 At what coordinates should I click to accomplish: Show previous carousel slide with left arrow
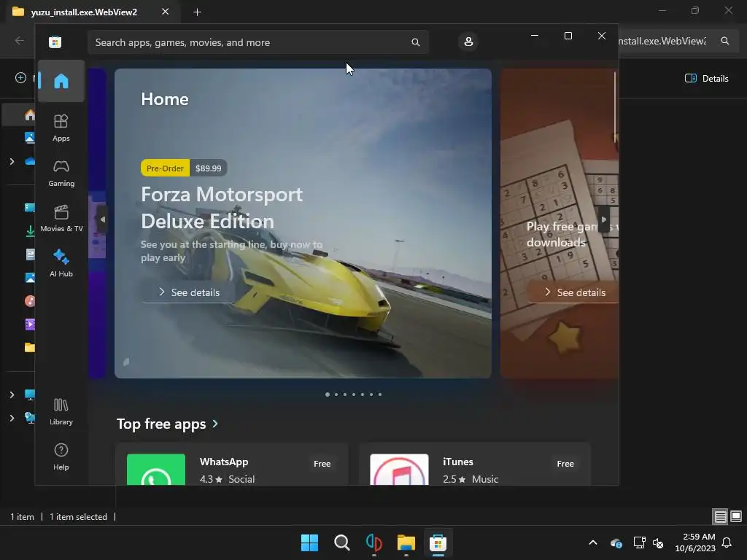pyautogui.click(x=102, y=219)
